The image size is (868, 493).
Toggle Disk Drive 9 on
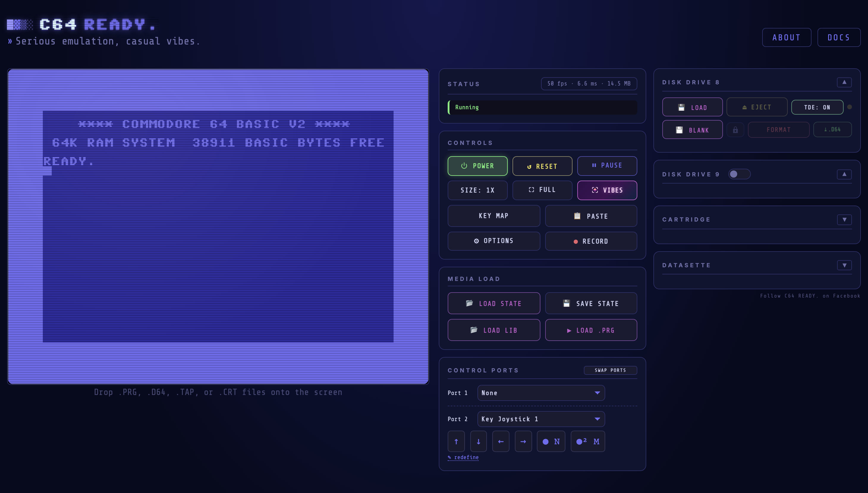(x=739, y=174)
